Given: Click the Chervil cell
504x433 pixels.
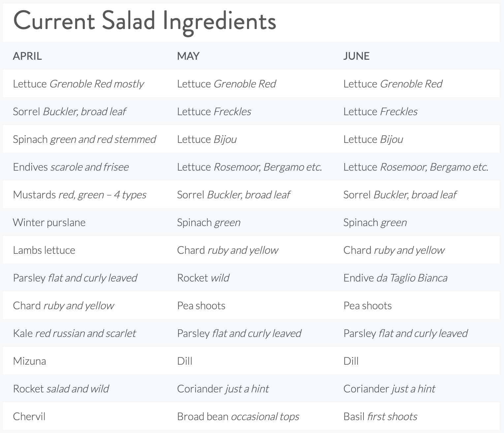Looking at the screenshot, I should (29, 416).
